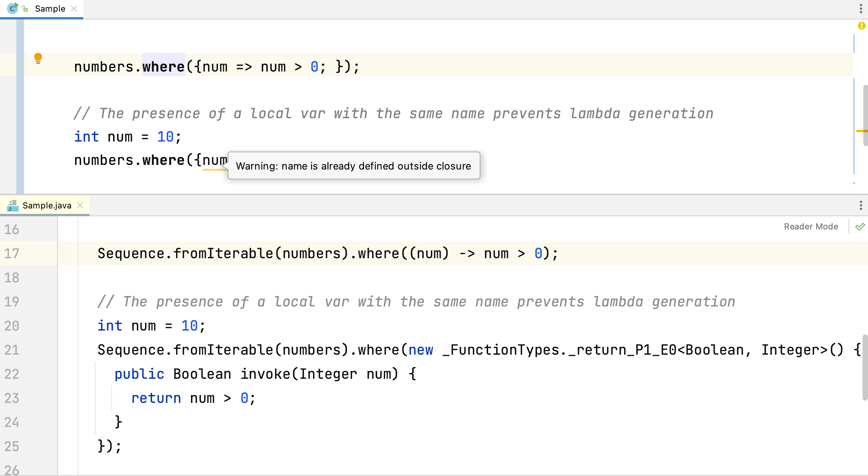Image resolution: width=868 pixels, height=476 pixels.
Task: Click the Java file icon on Sample.java tab
Action: point(13,205)
